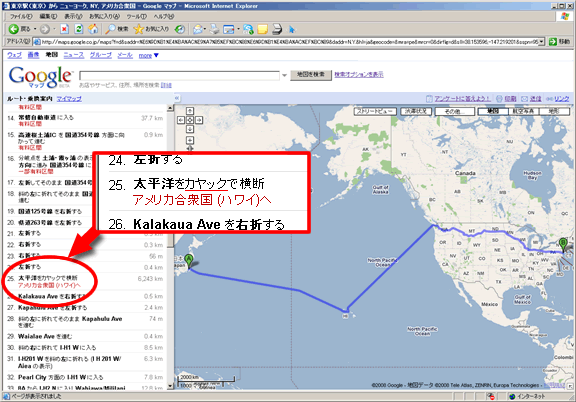Recenter map with center pan button
576x402 pixels.
coord(190,120)
